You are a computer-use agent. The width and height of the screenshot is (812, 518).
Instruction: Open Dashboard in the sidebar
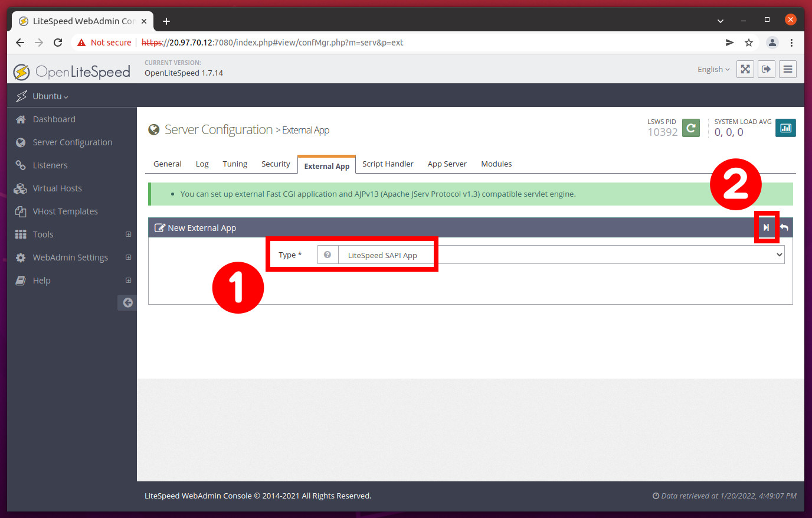54,119
